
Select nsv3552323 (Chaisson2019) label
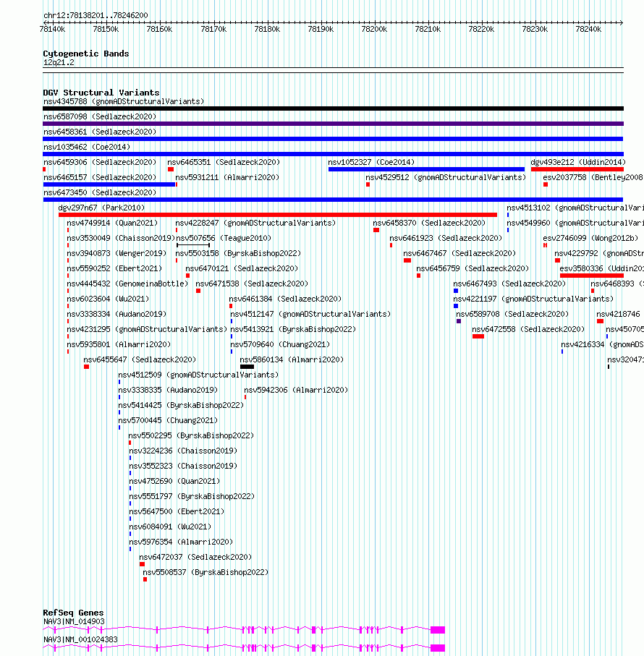pyautogui.click(x=183, y=466)
